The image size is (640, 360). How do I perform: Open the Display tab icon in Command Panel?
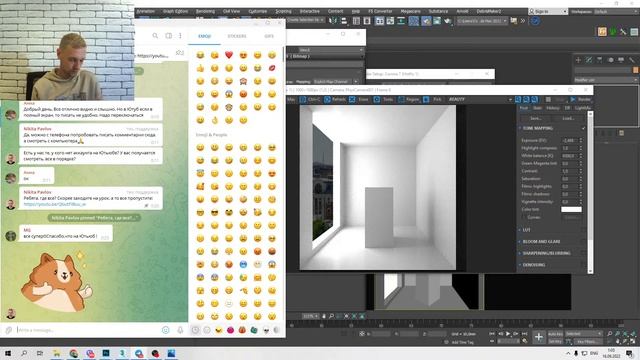(x=621, y=60)
